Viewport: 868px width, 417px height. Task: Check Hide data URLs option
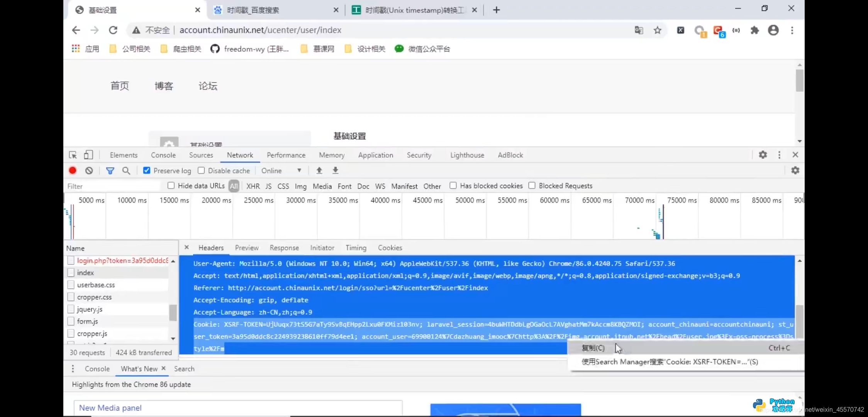171,186
